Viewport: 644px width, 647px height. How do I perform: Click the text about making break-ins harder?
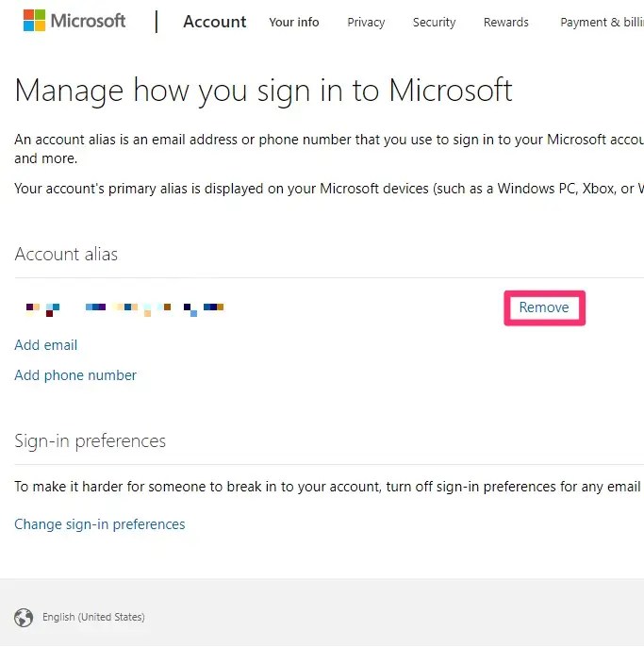(x=321, y=487)
